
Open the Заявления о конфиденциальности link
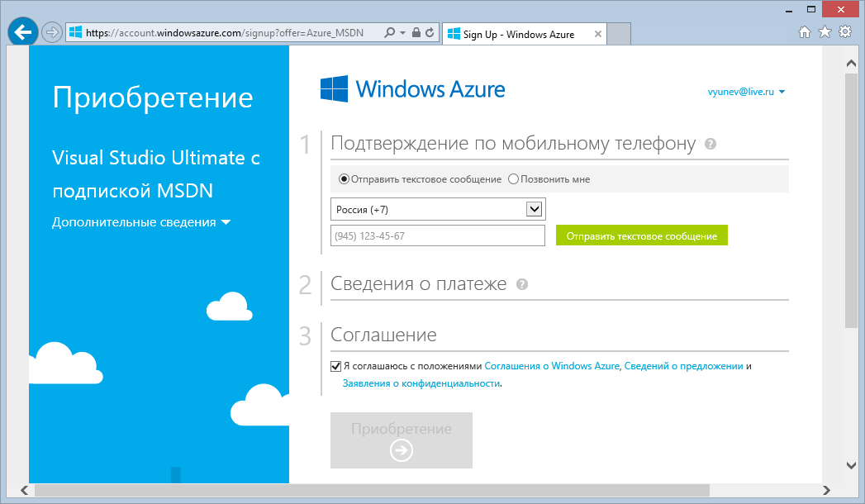click(x=421, y=383)
